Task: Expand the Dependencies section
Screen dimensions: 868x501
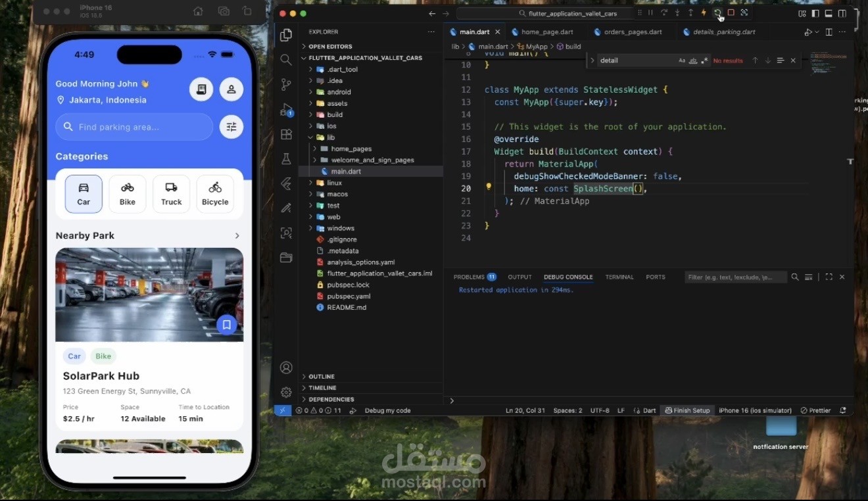Action: point(371,399)
